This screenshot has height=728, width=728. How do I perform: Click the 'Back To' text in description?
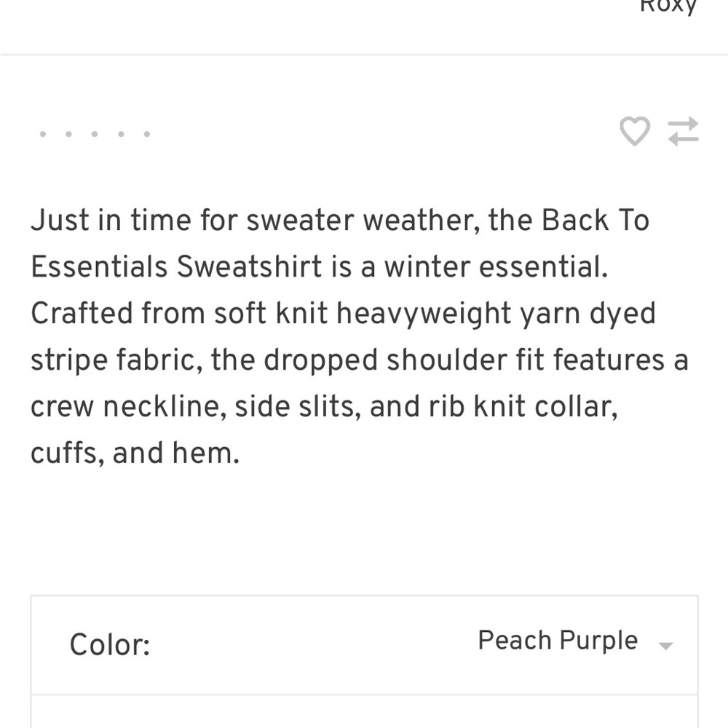[x=595, y=220]
